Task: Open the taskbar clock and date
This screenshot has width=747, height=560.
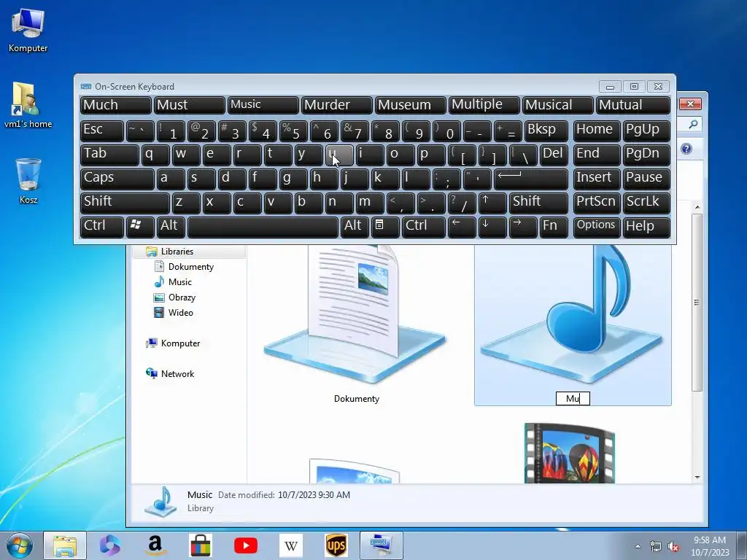Action: click(x=710, y=546)
